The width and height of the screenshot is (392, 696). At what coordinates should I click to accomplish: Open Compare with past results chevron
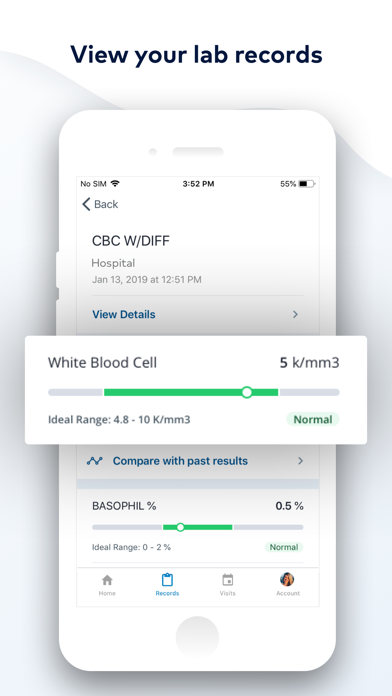(301, 461)
